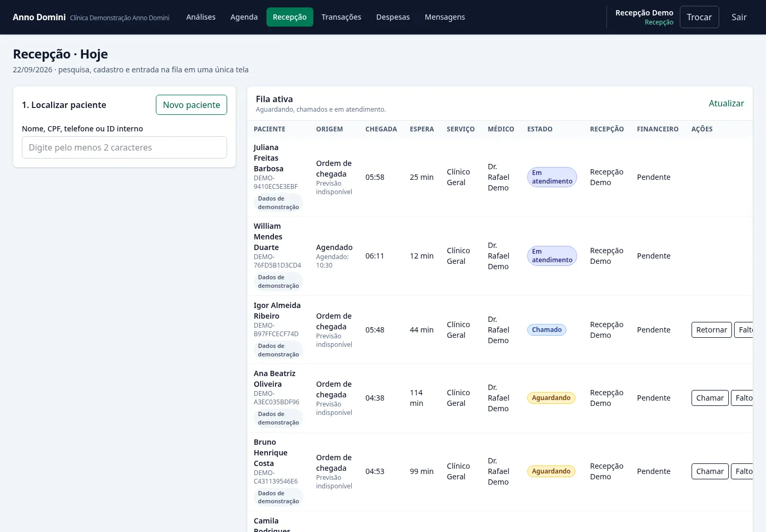
Task: Focus the patient search input field
Action: tap(124, 147)
